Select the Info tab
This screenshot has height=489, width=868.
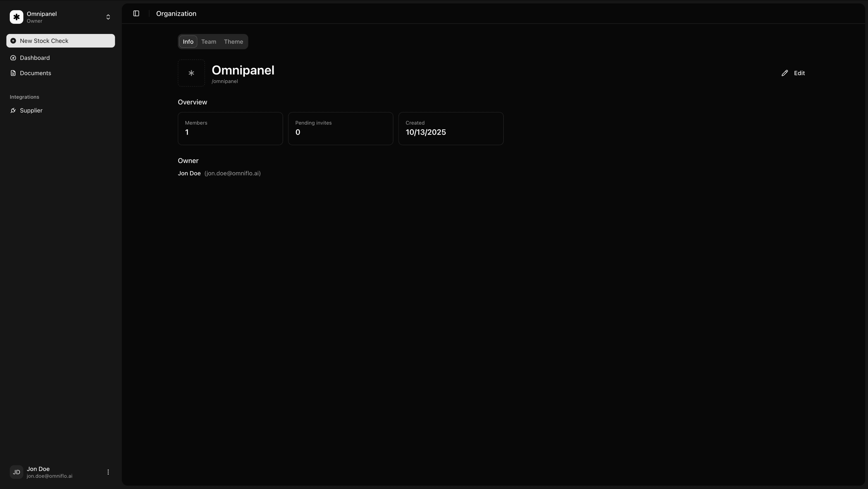[188, 42]
